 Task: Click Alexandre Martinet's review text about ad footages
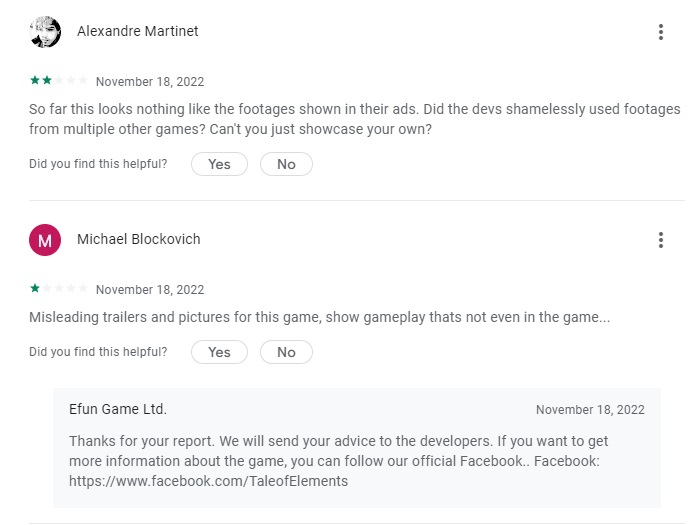(354, 119)
